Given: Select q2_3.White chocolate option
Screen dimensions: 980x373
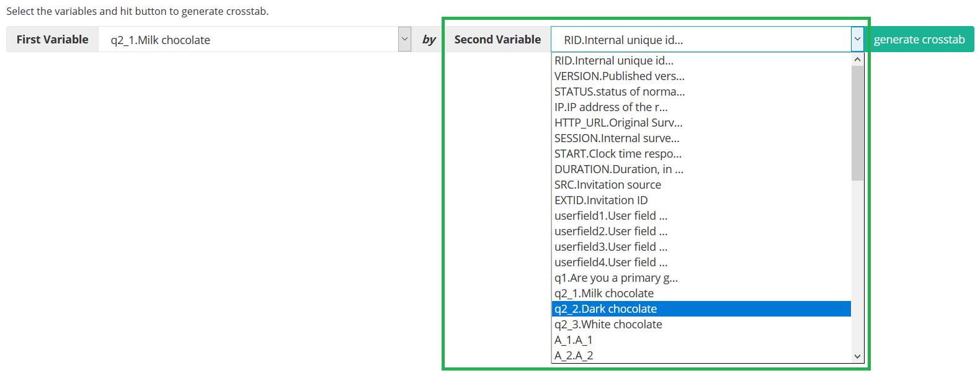Looking at the screenshot, I should pyautogui.click(x=608, y=324).
